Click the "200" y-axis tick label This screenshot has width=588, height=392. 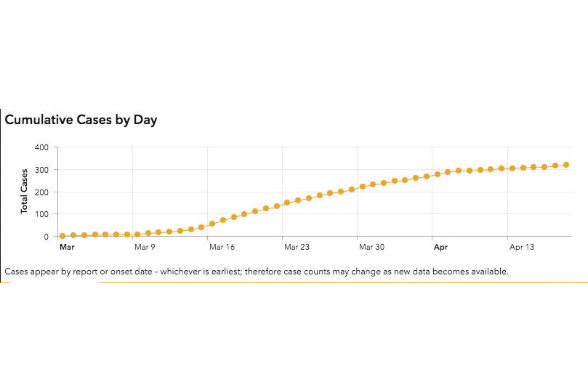coord(41,192)
